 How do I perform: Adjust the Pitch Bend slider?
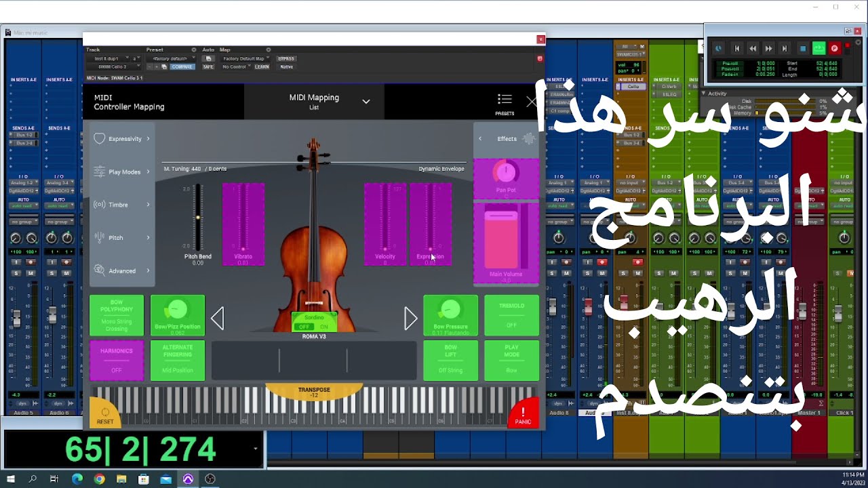198,217
